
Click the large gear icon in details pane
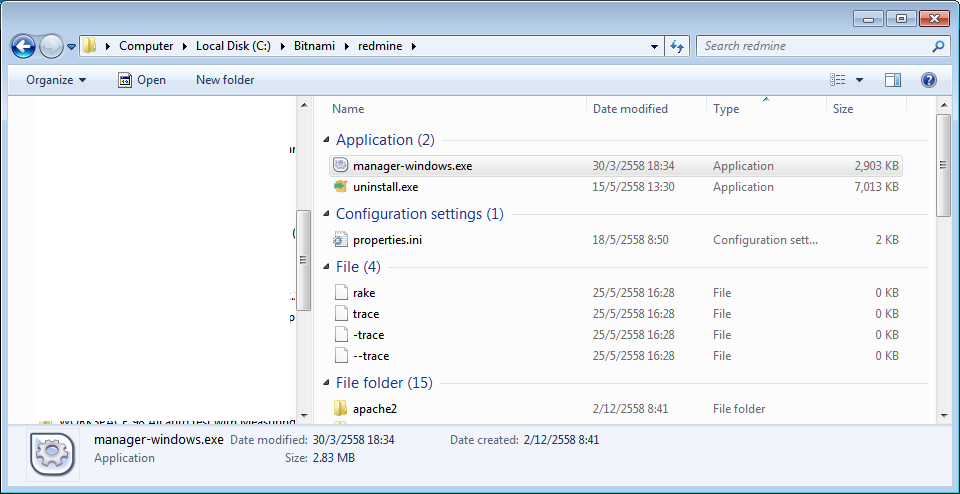pyautogui.click(x=52, y=455)
